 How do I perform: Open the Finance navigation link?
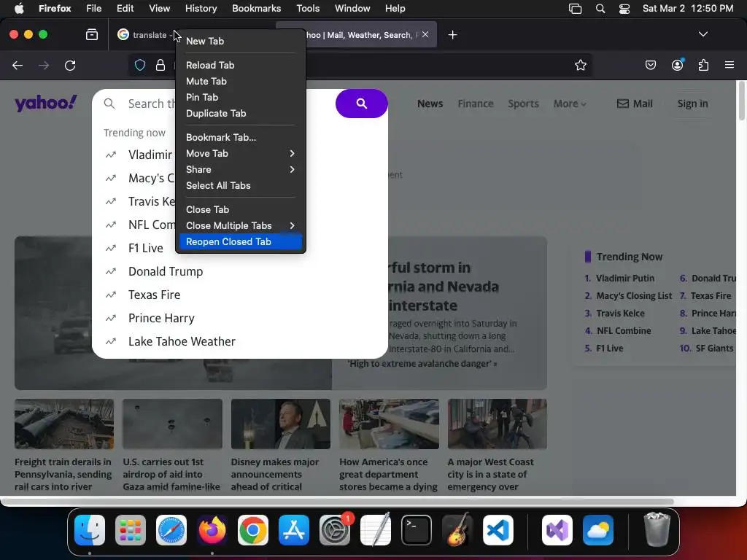point(476,104)
